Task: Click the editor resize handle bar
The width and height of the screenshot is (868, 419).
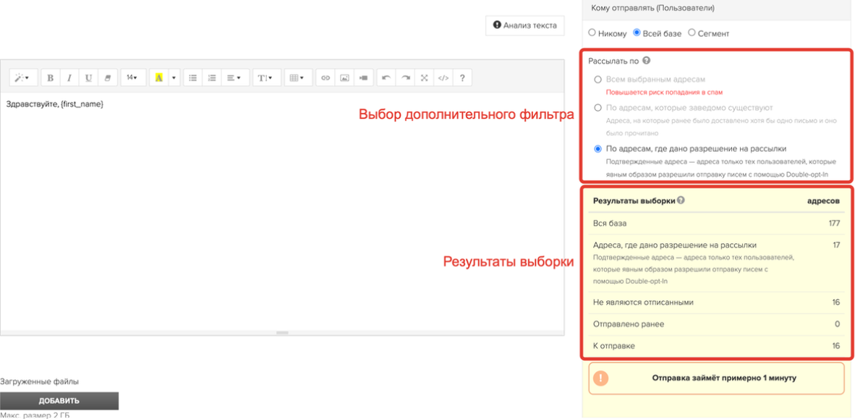Action: point(282,333)
